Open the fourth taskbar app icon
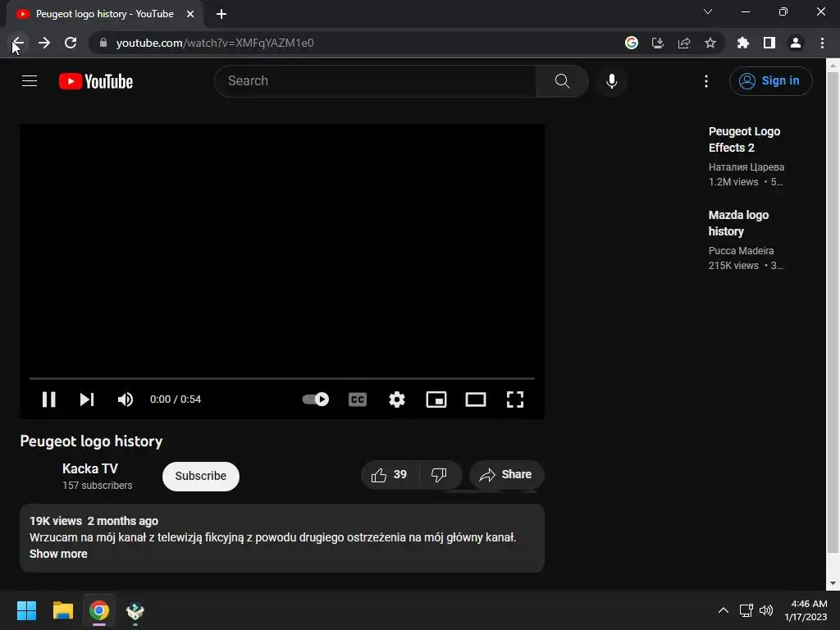Screen dimensions: 840x630 (135, 610)
